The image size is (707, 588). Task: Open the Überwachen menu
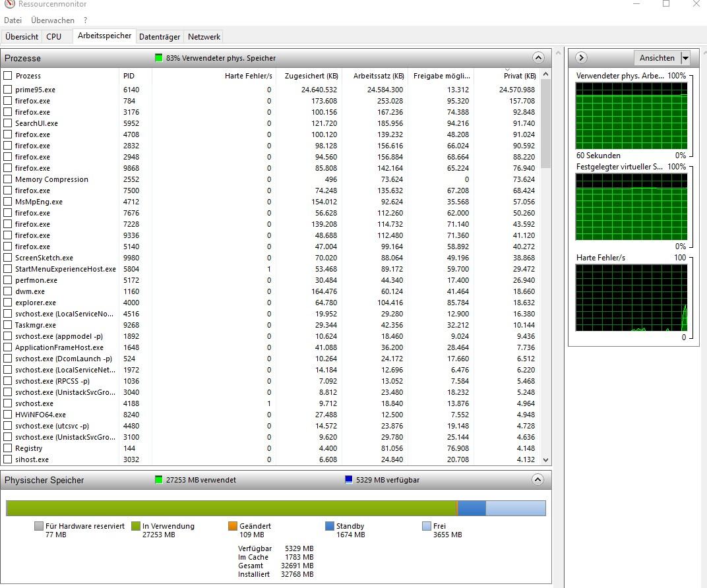(x=53, y=20)
